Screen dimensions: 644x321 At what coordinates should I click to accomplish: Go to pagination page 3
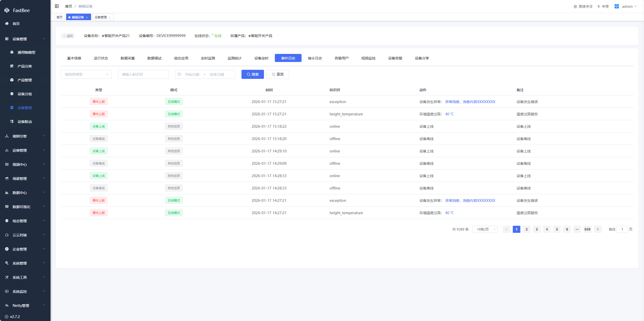coord(536,229)
